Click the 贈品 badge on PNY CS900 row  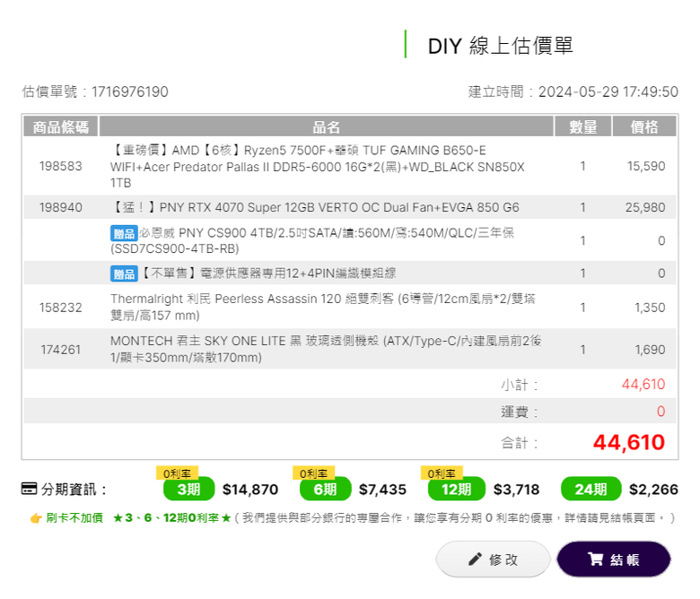point(124,233)
